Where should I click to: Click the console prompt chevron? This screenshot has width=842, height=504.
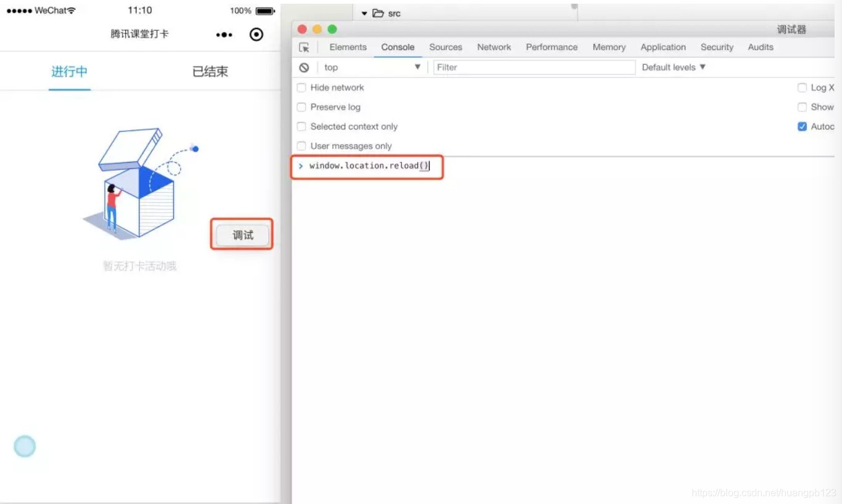pyautogui.click(x=301, y=166)
